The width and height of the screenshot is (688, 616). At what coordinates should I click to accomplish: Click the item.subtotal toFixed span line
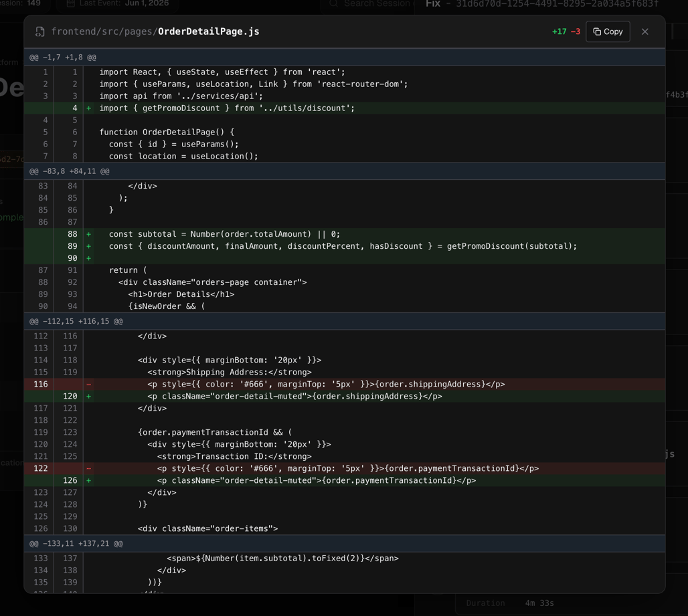coord(345,558)
